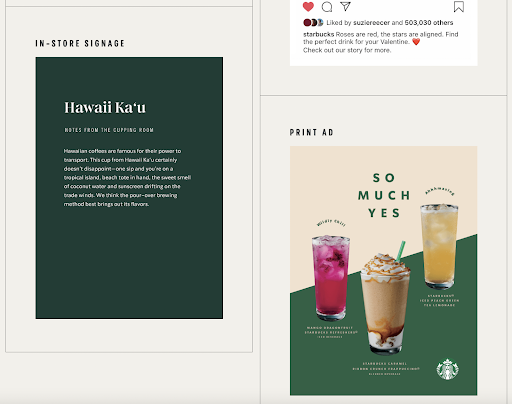The width and height of the screenshot is (512, 404).
Task: Click the pink Mango Dragonfruit drink
Action: point(331,277)
